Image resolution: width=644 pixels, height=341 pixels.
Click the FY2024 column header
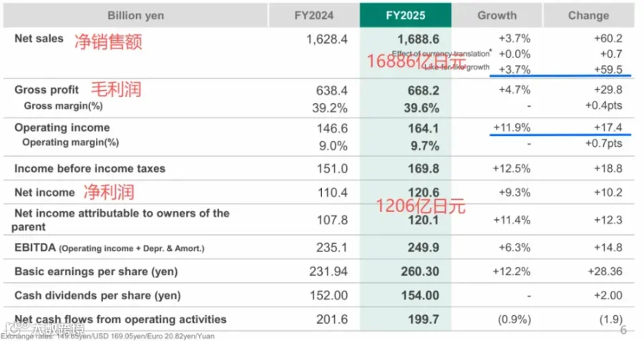(x=314, y=15)
